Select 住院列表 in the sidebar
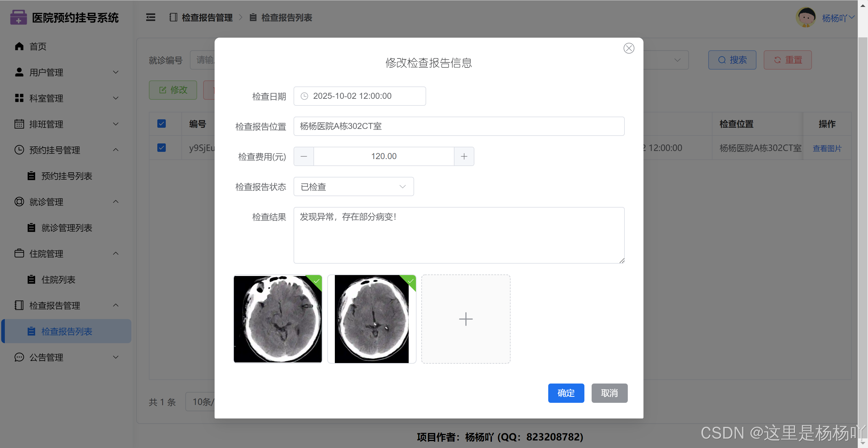 (58, 280)
